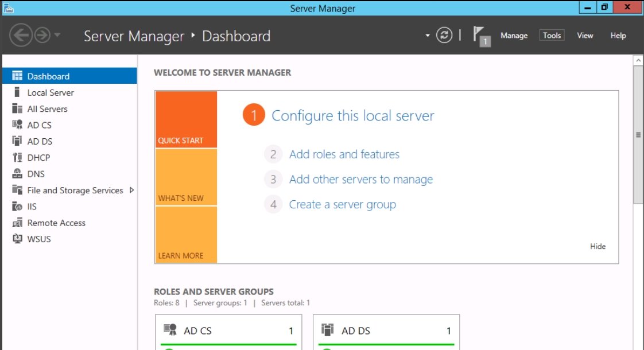
Task: Select the Learn More tile
Action: point(186,235)
